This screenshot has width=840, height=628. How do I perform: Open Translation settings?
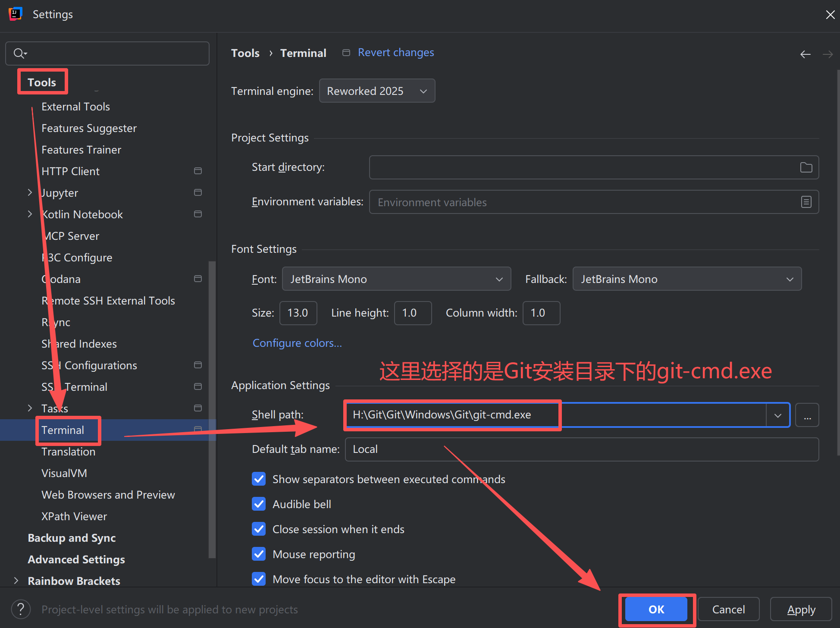pos(68,452)
